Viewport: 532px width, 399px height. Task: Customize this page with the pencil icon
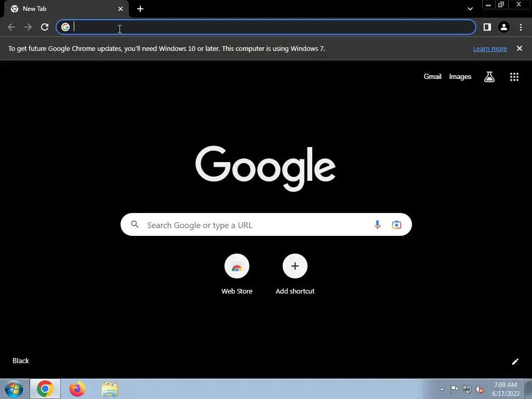pyautogui.click(x=515, y=362)
